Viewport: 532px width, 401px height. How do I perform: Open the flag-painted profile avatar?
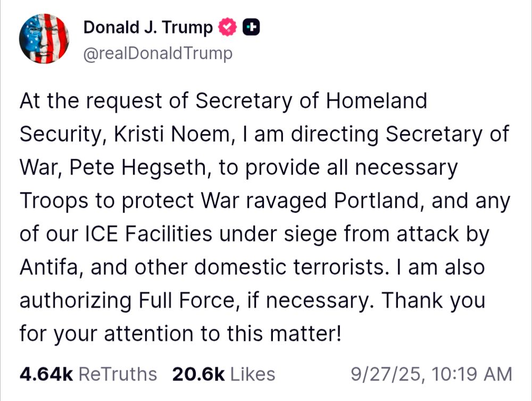44,38
